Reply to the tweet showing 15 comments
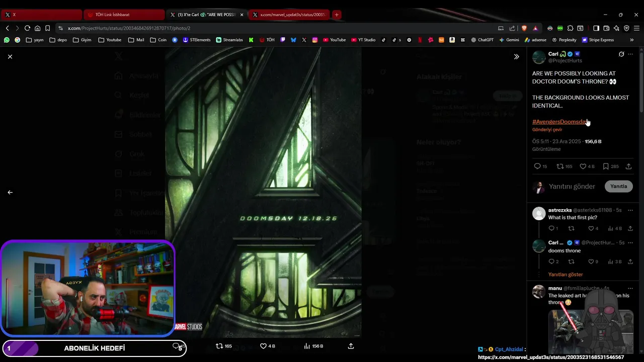 coord(540,166)
